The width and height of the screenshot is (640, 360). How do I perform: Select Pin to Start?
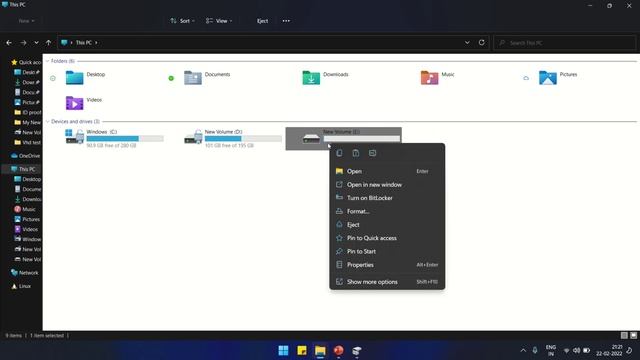click(x=387, y=251)
